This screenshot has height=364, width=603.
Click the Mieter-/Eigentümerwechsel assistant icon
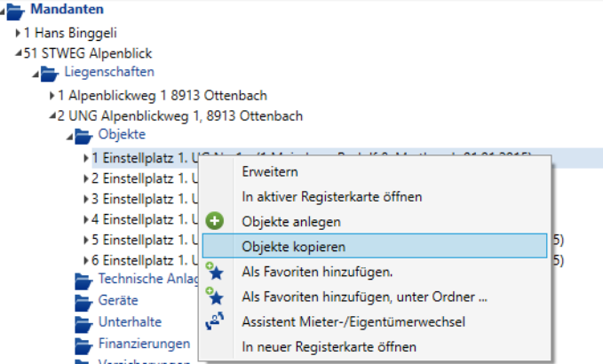pyautogui.click(x=215, y=321)
